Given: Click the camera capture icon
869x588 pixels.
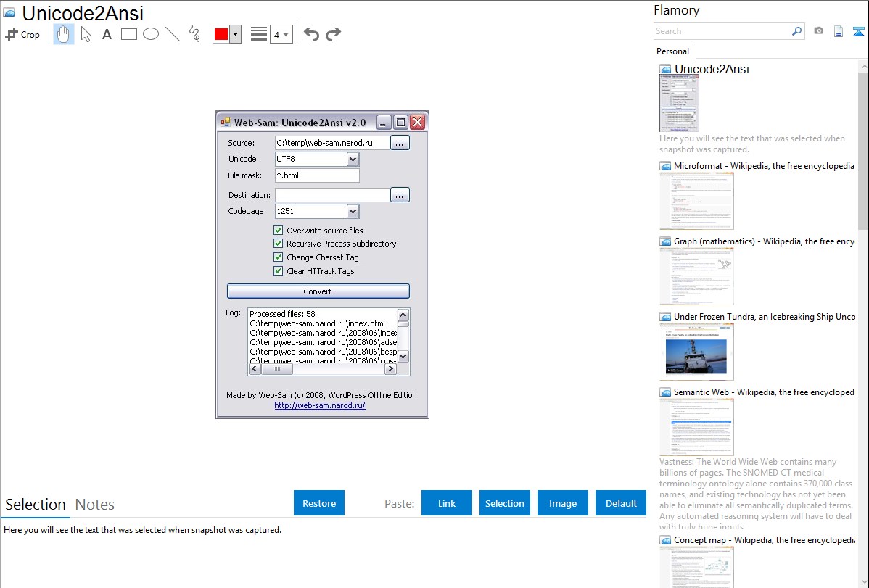Looking at the screenshot, I should (x=818, y=31).
